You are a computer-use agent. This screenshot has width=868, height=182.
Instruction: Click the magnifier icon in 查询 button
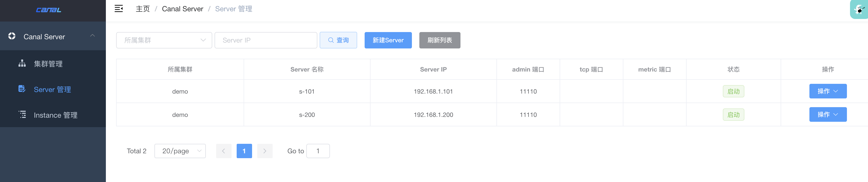click(331, 40)
